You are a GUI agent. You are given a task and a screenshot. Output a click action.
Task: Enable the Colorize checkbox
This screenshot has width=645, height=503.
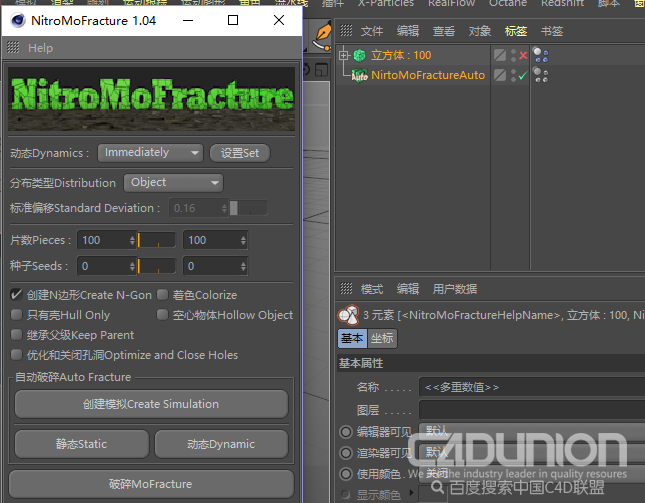[x=162, y=294]
